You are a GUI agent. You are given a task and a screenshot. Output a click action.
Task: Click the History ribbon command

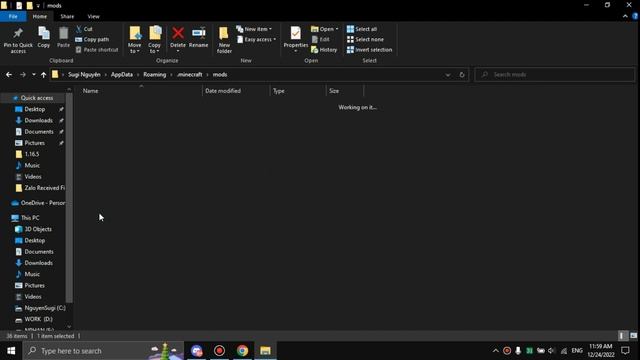324,50
